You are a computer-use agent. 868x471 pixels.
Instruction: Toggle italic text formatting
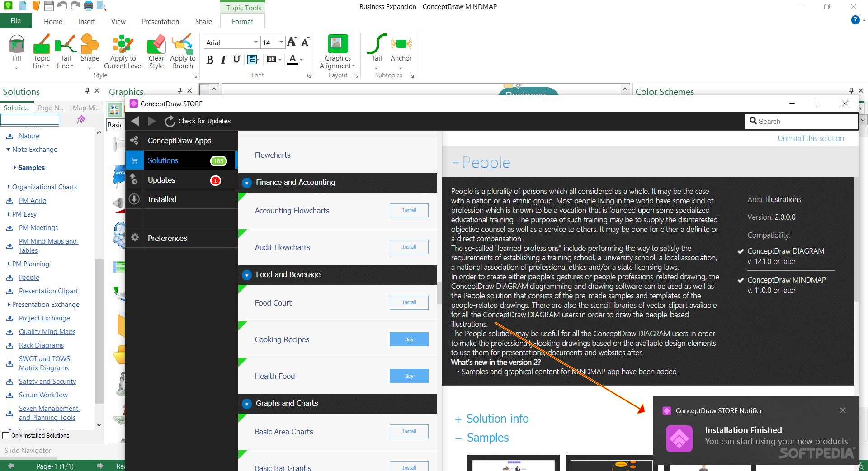tap(223, 60)
